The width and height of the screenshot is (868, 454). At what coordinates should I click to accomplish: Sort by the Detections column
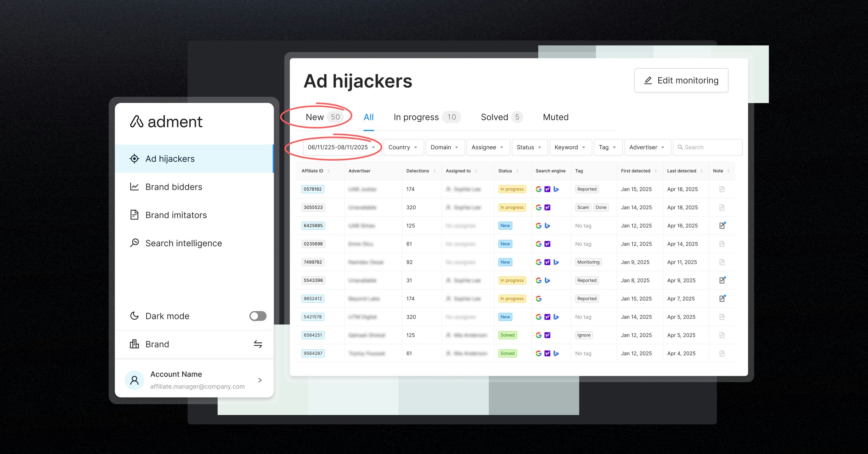(434, 171)
